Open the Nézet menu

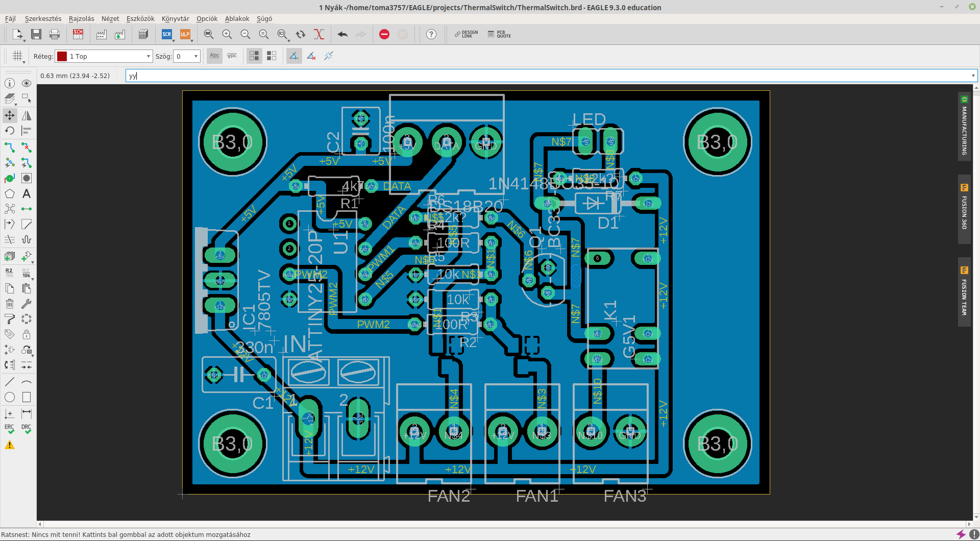click(110, 18)
